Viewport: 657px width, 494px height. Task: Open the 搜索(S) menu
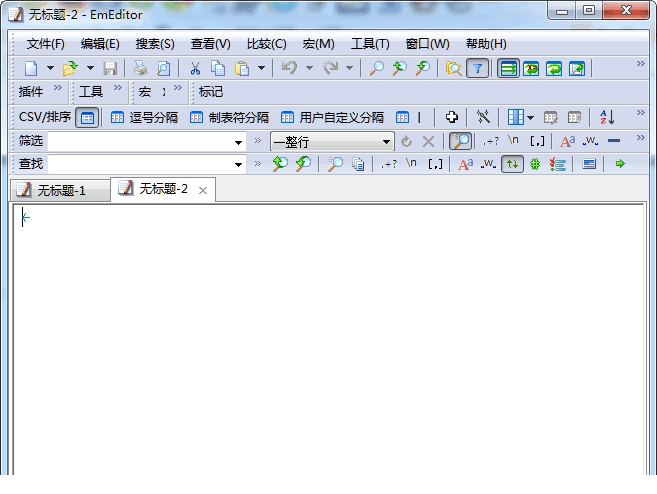pos(155,44)
